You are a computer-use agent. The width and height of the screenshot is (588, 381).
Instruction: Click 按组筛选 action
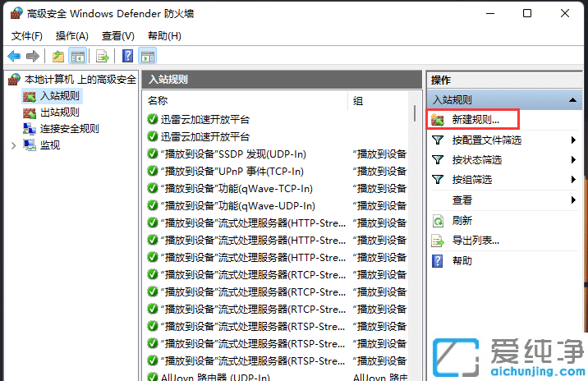(x=471, y=180)
